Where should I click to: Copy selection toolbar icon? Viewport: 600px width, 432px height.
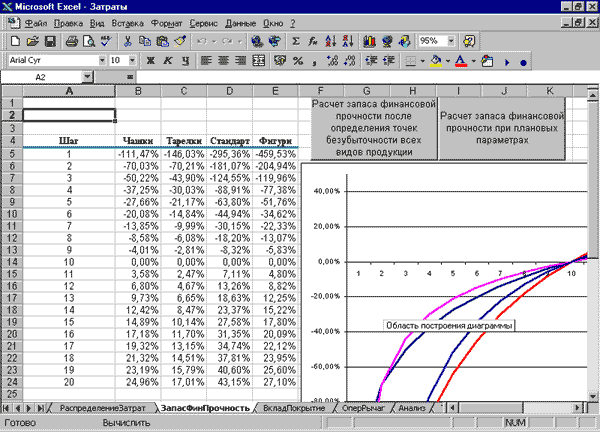[x=145, y=41]
